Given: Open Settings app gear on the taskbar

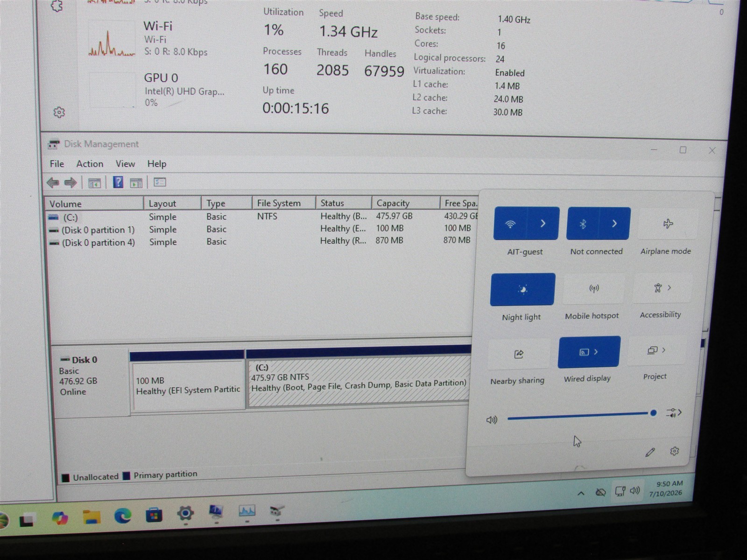Looking at the screenshot, I should (185, 514).
